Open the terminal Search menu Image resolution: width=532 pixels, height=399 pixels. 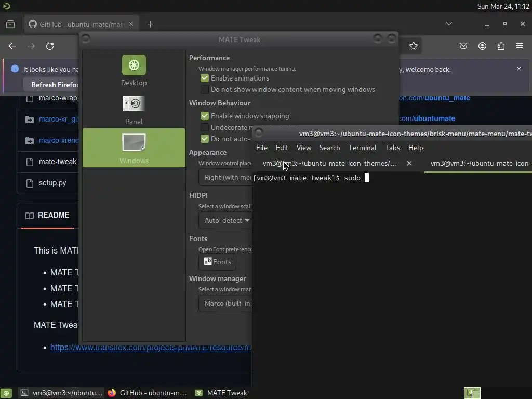pos(329,148)
